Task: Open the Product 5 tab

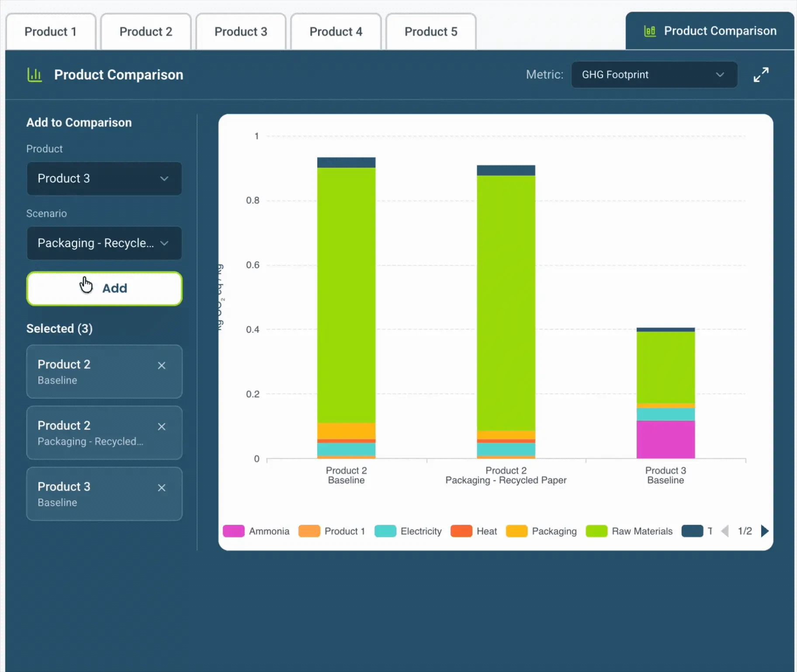Action: 431,31
